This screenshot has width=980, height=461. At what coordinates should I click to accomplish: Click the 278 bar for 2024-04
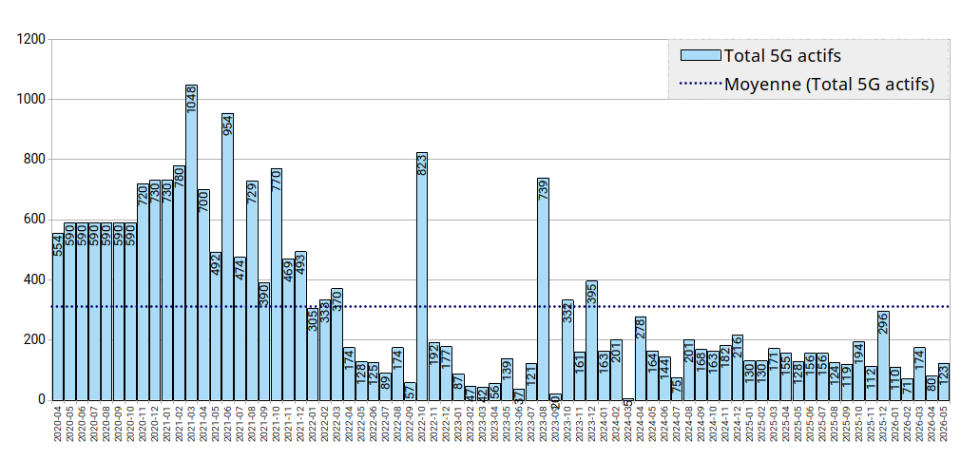pyautogui.click(x=641, y=358)
